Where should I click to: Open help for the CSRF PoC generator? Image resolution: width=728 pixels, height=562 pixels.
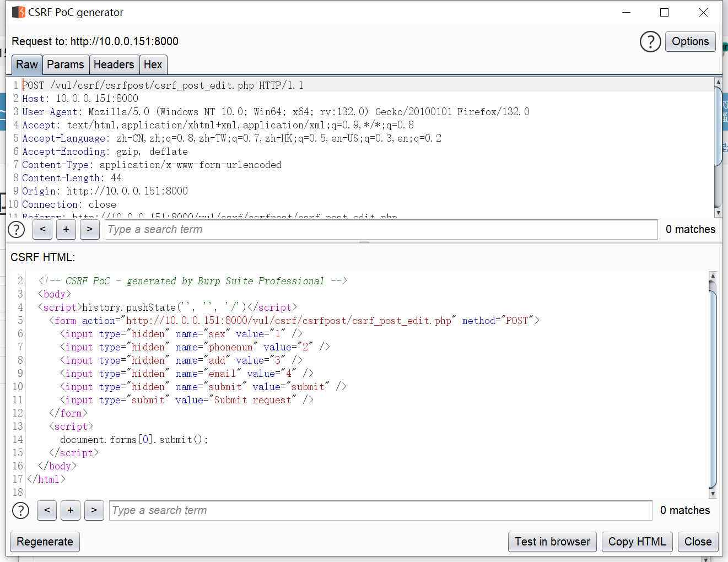[650, 41]
